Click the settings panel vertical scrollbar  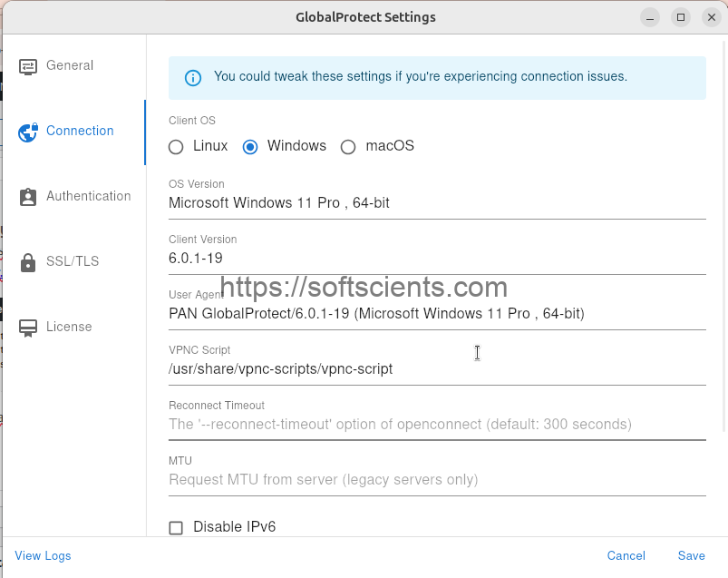point(724,236)
